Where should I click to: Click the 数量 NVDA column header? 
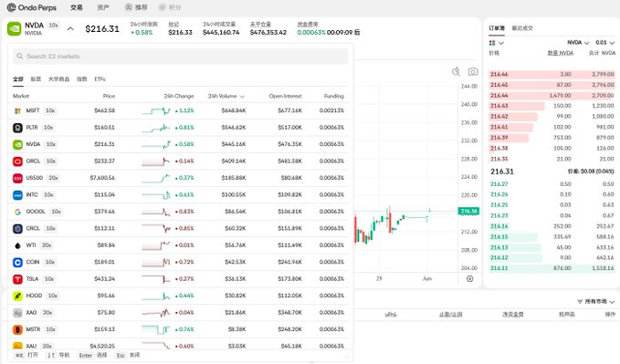pyautogui.click(x=561, y=53)
